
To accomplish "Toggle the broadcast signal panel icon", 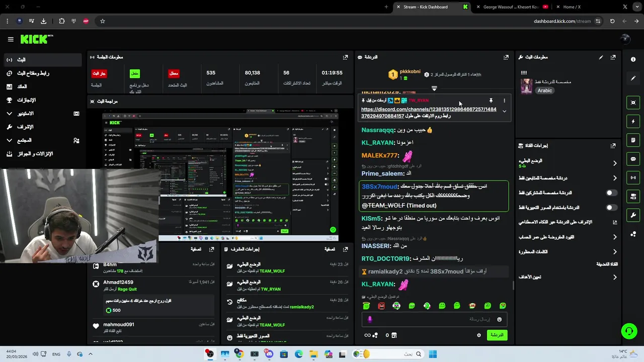I will point(633,177).
